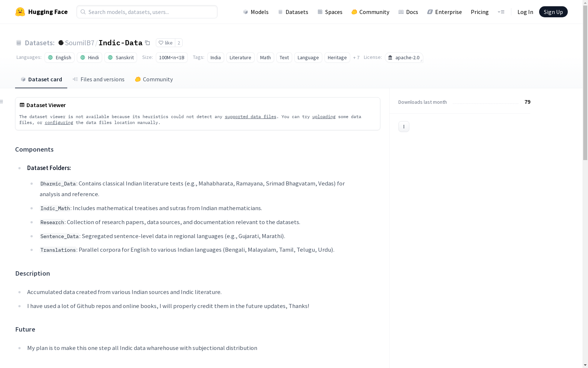Click the Math tag
The height and width of the screenshot is (368, 588).
click(x=265, y=57)
